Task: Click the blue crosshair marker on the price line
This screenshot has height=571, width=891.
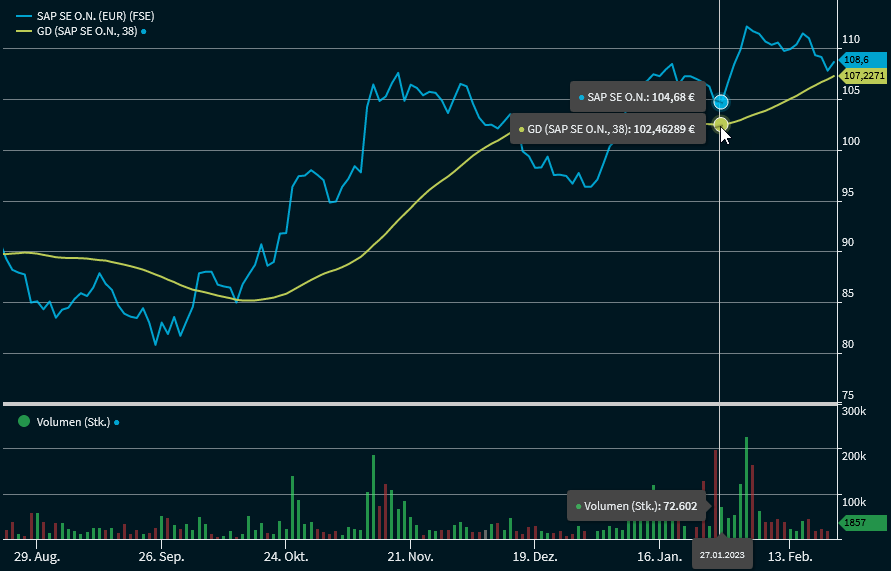Action: (720, 102)
